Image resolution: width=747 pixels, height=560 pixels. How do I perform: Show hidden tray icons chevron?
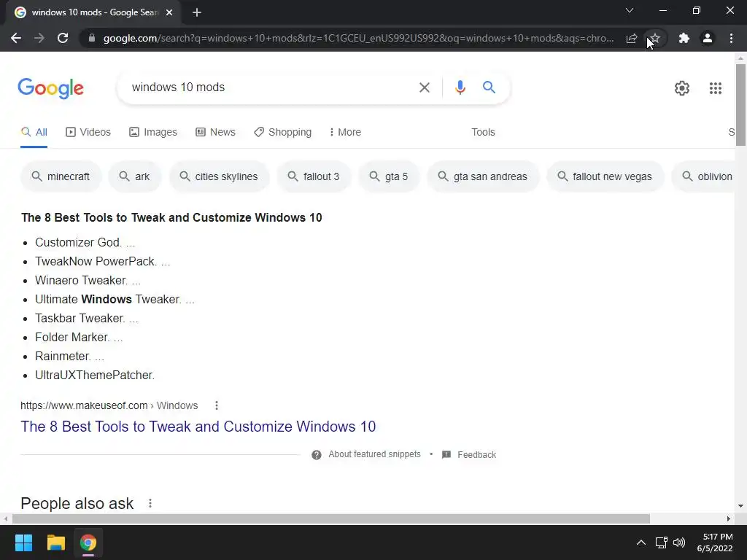pyautogui.click(x=641, y=542)
